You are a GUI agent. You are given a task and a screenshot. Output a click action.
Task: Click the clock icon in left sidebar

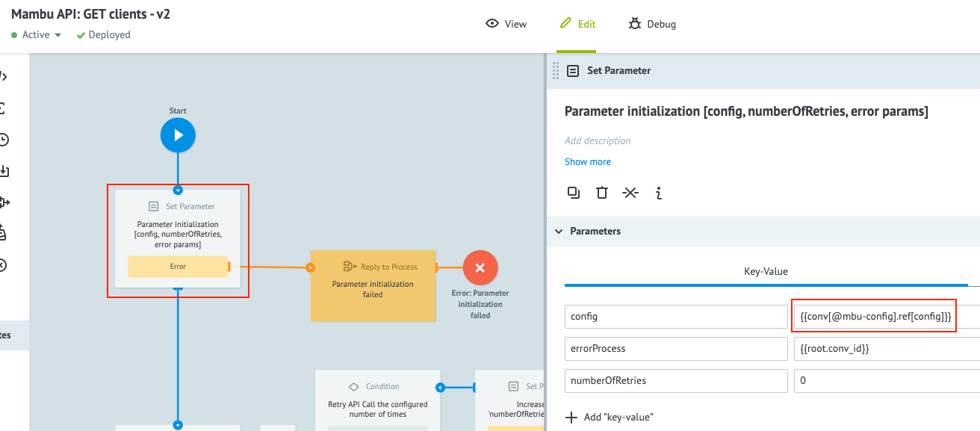(4, 140)
